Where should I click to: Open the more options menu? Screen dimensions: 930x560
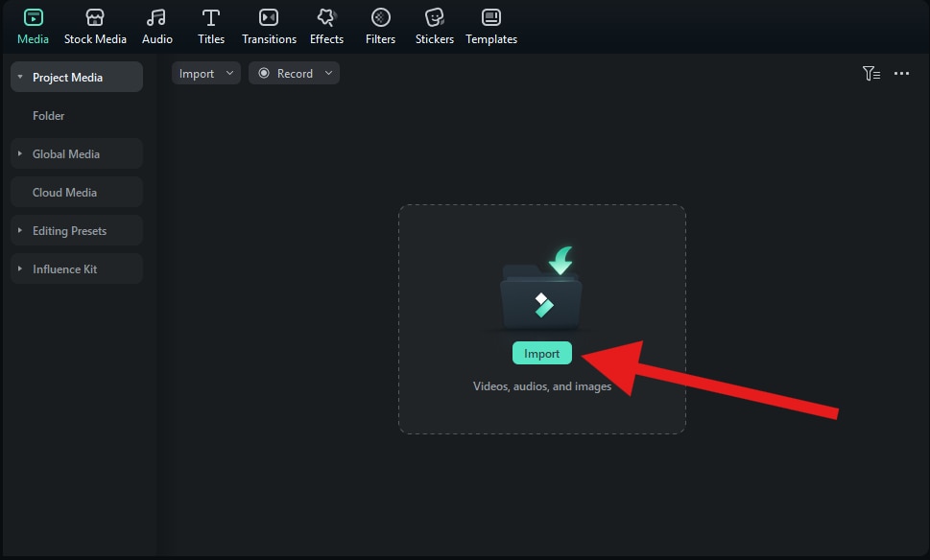[900, 72]
